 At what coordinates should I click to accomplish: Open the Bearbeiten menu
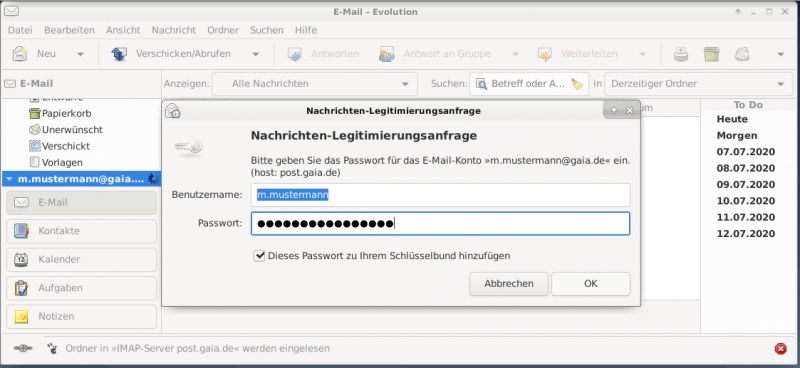69,30
